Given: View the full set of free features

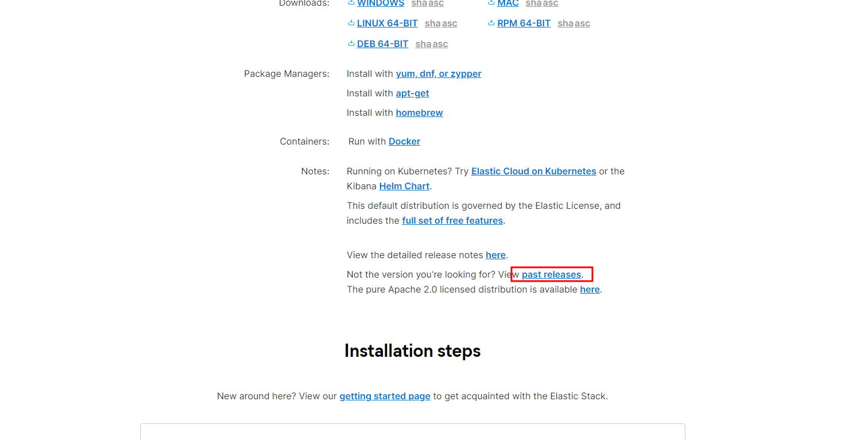Looking at the screenshot, I should click(452, 221).
